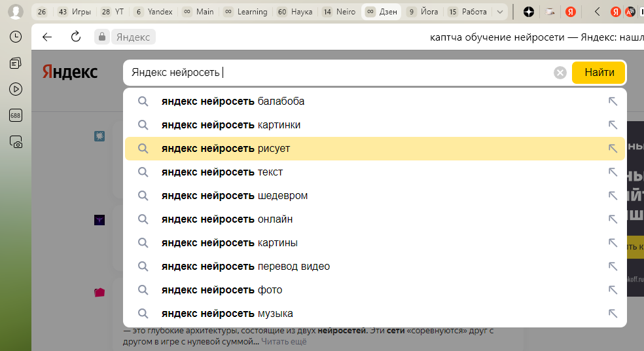Switch to the Neiro tab group
644x351 pixels.
coord(339,12)
